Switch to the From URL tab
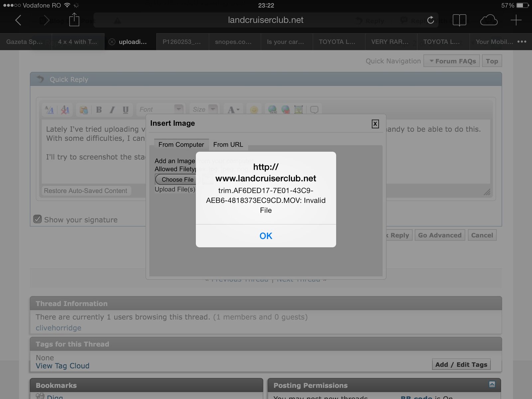Screen dimensions: 532x399 (228, 145)
